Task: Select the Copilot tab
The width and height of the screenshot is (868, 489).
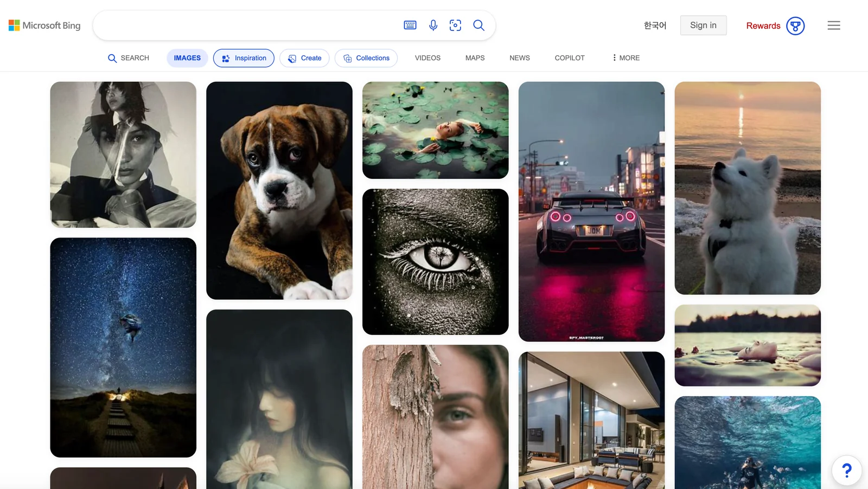Action: coord(569,58)
